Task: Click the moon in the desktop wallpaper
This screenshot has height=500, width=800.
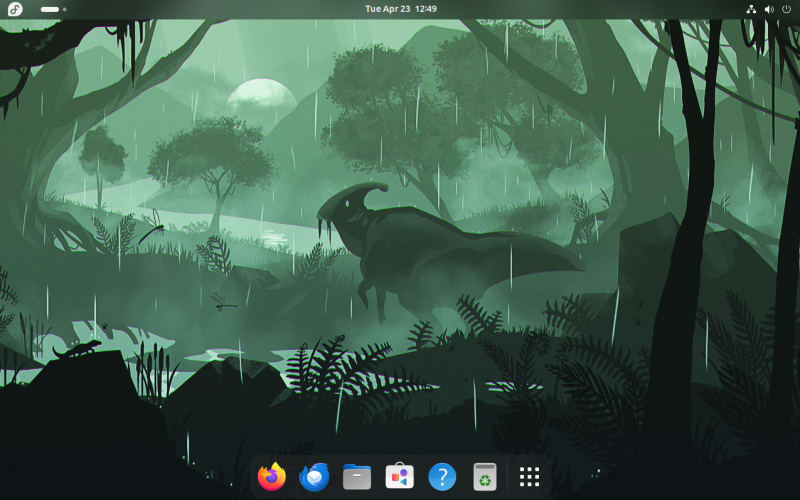Action: coord(261,97)
